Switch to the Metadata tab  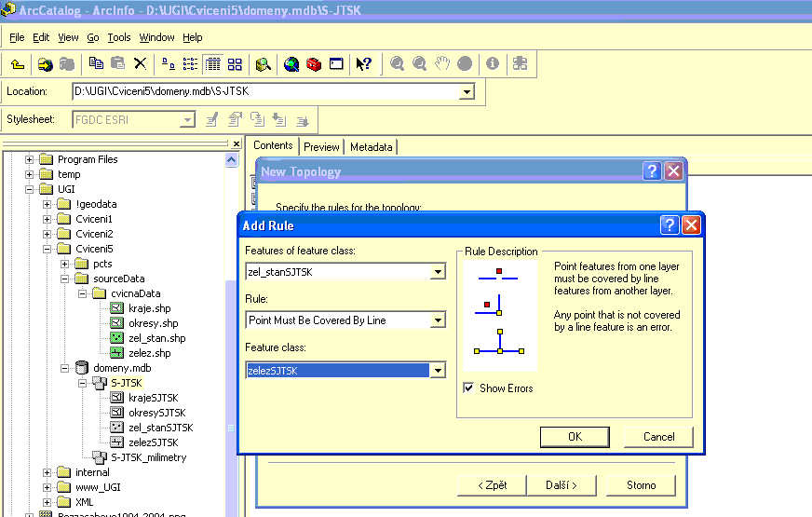[x=371, y=147]
